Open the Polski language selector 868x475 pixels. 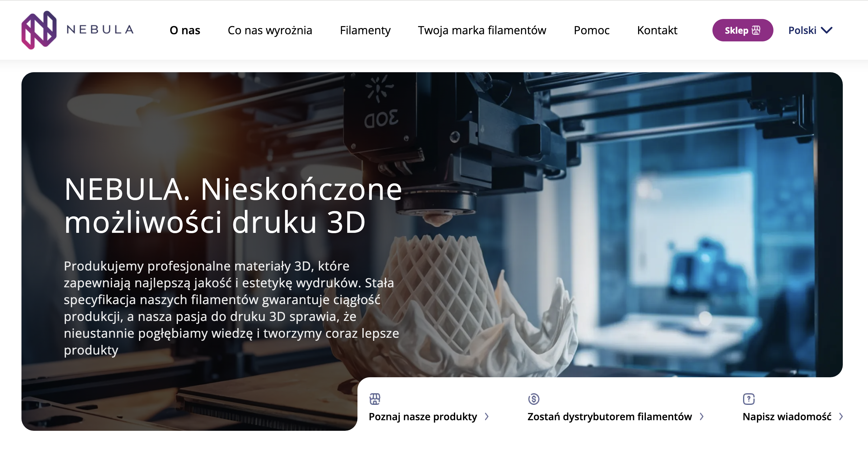pos(810,30)
